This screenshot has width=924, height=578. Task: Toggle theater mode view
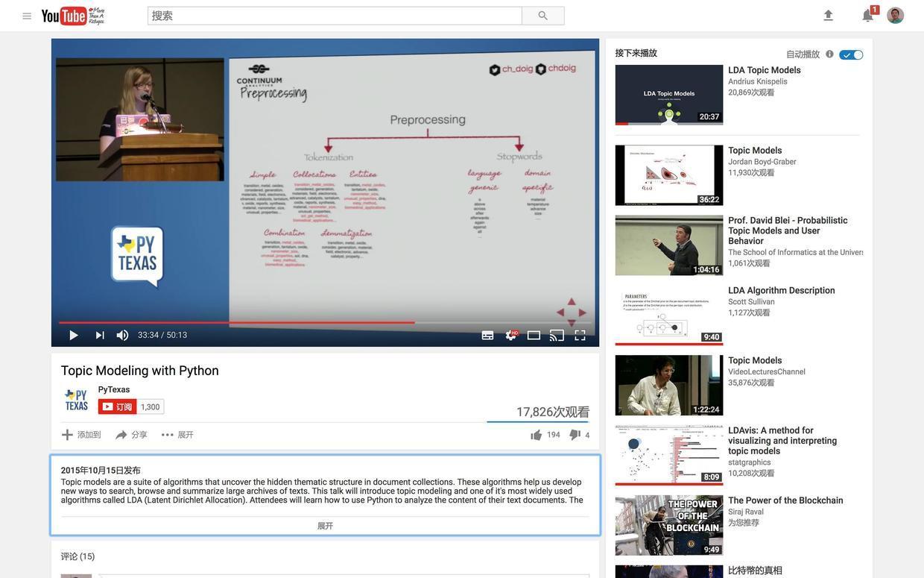tap(534, 336)
